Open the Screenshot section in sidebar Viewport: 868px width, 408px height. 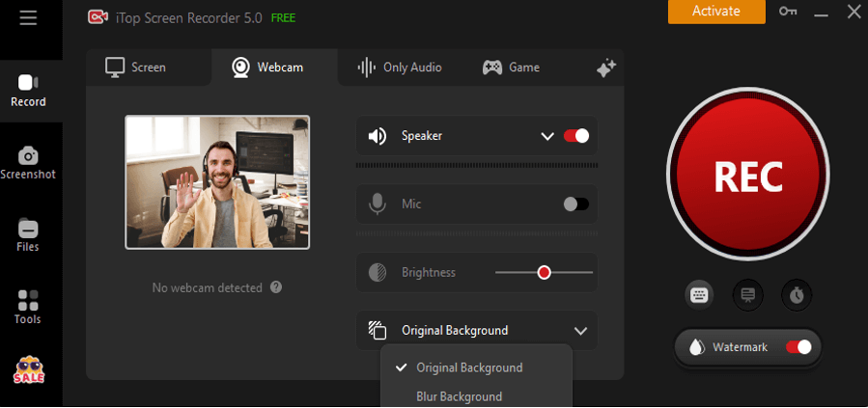click(28, 163)
